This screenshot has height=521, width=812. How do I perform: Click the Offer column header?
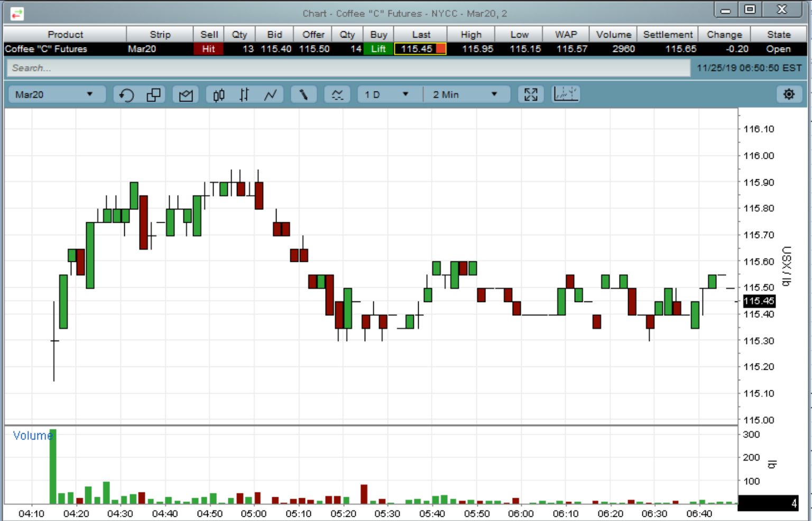313,34
